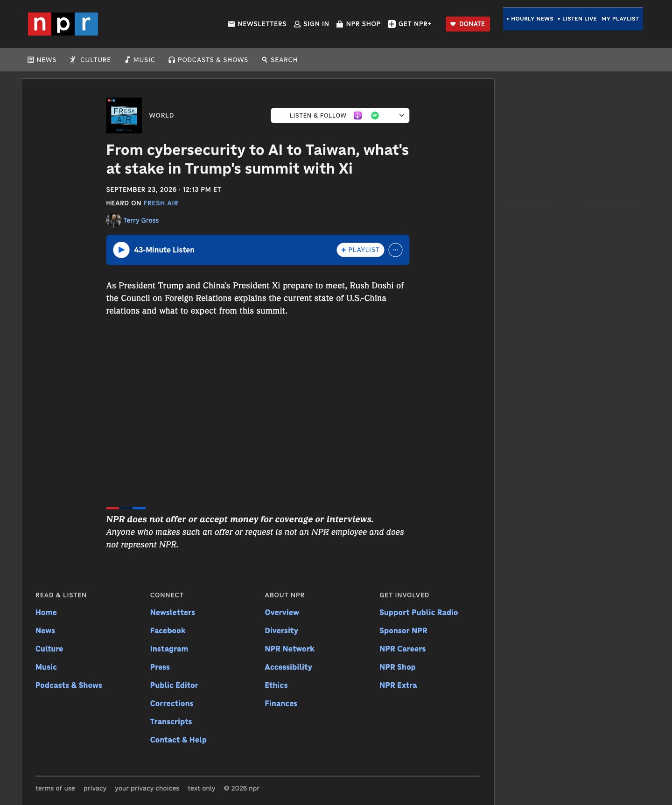This screenshot has width=672, height=805.
Task: Open Podcasts & Shows menu
Action: point(208,60)
